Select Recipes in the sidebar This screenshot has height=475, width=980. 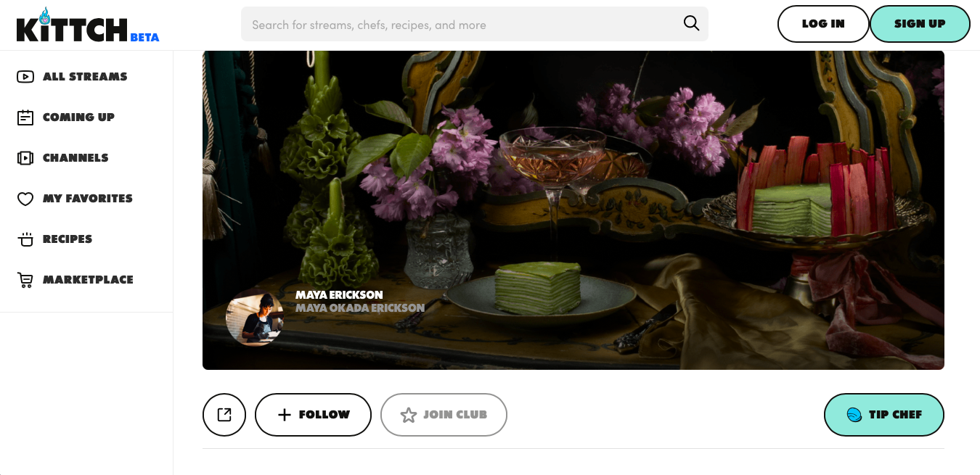55,239
